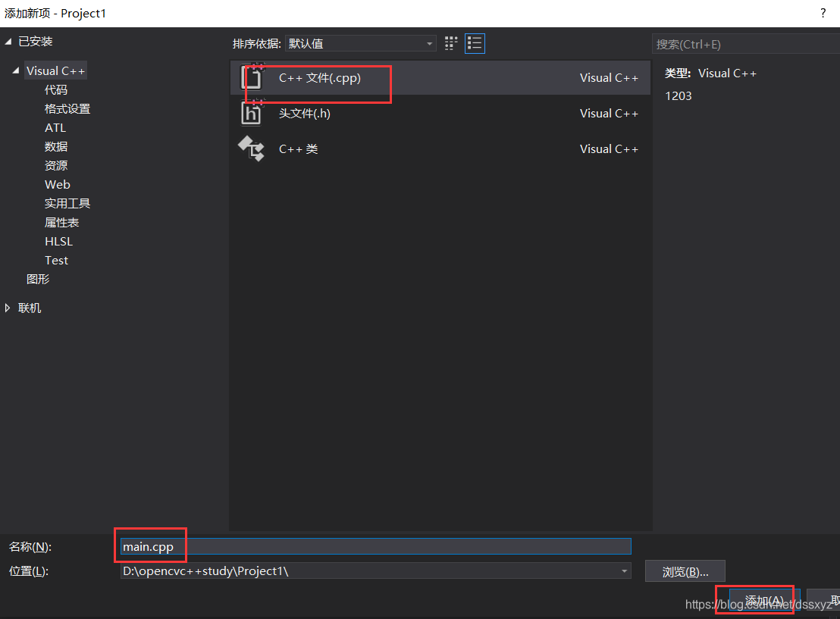Select the HLSL category
The image size is (840, 619).
click(58, 242)
